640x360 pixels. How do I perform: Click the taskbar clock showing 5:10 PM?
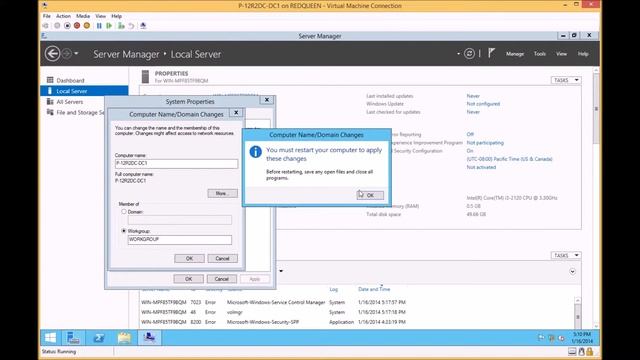click(582, 338)
